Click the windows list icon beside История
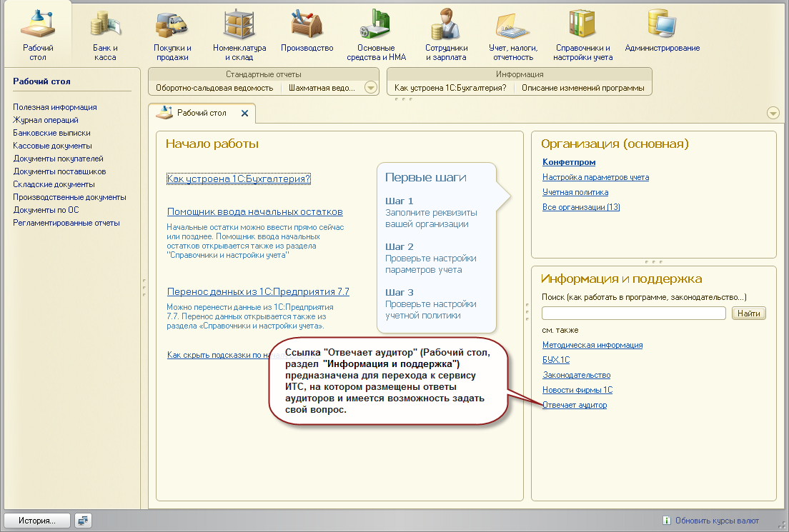Image resolution: width=789 pixels, height=532 pixels. coord(82,521)
